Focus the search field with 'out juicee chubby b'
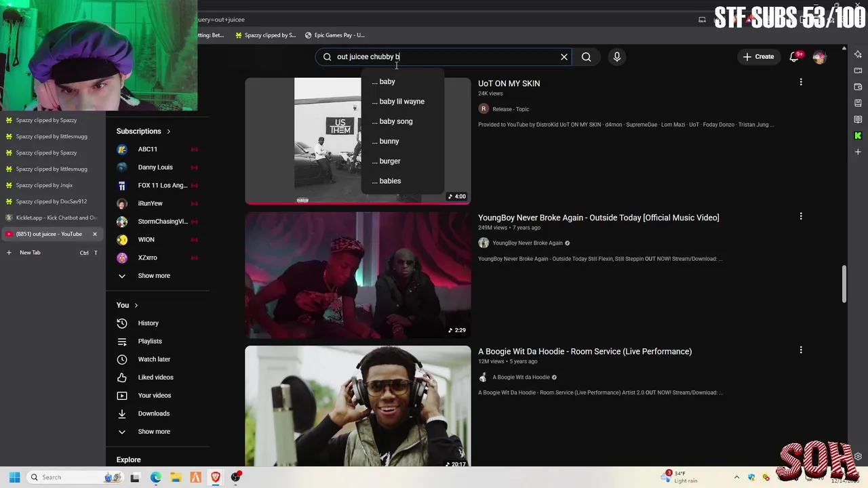 click(x=444, y=57)
